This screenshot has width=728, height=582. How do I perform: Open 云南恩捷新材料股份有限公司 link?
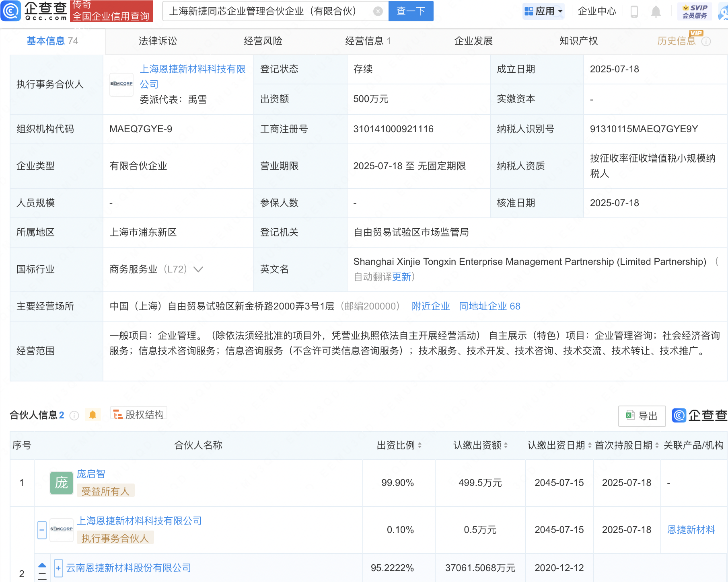point(129,568)
